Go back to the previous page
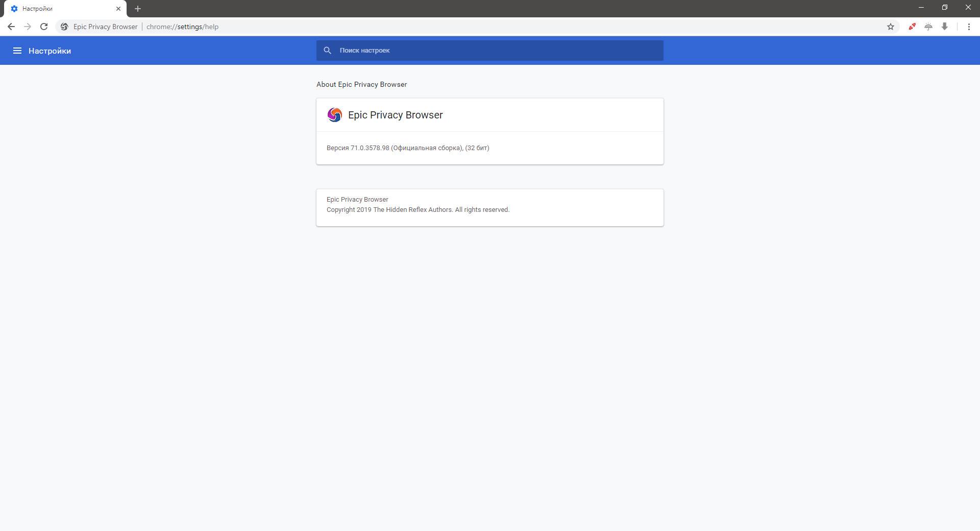This screenshot has height=531, width=980. pyautogui.click(x=11, y=27)
